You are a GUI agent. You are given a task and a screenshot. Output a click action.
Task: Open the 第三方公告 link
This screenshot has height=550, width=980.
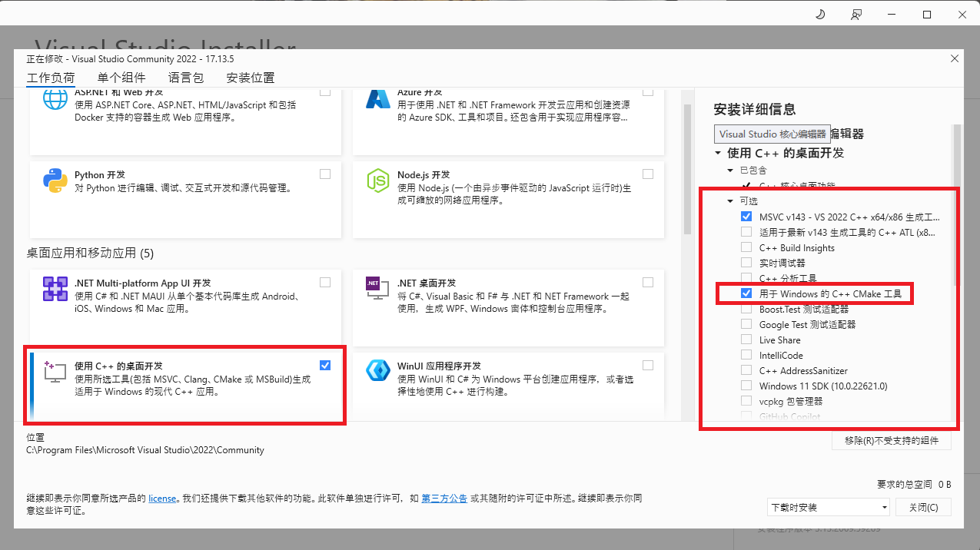pos(444,499)
